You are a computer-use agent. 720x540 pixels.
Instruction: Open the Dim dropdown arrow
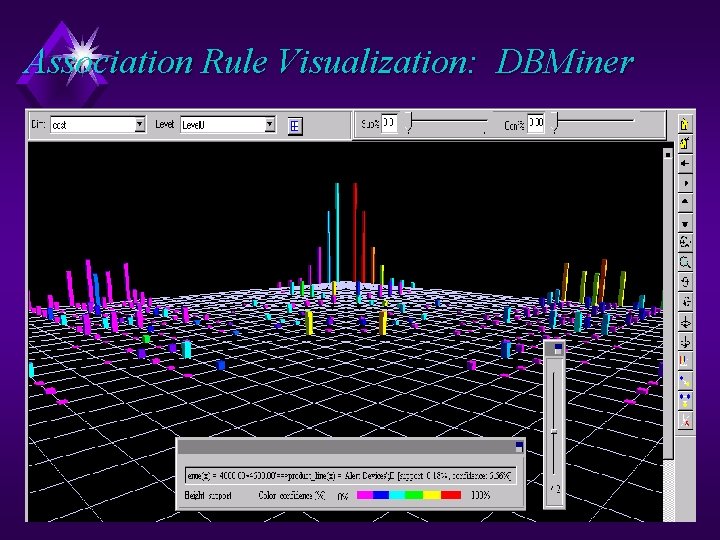tap(140, 124)
